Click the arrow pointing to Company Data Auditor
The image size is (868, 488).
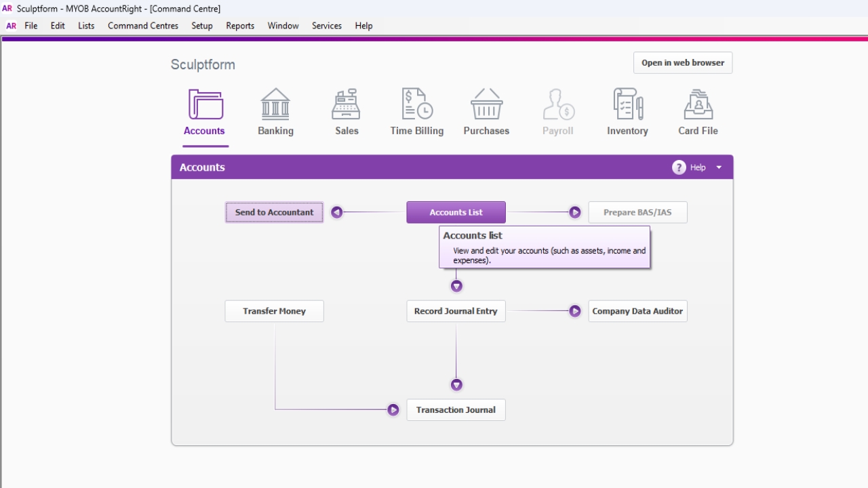pyautogui.click(x=575, y=311)
